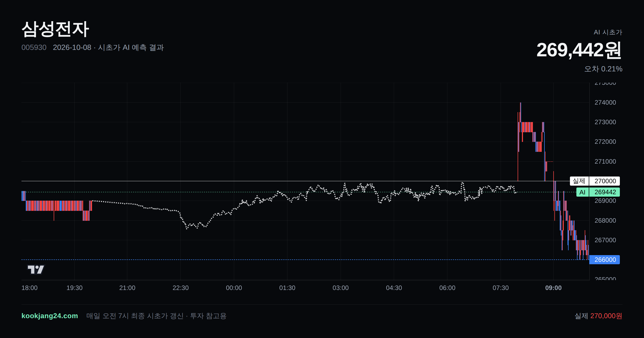
Task: Click the 267000 price axis label
Action: click(605, 240)
